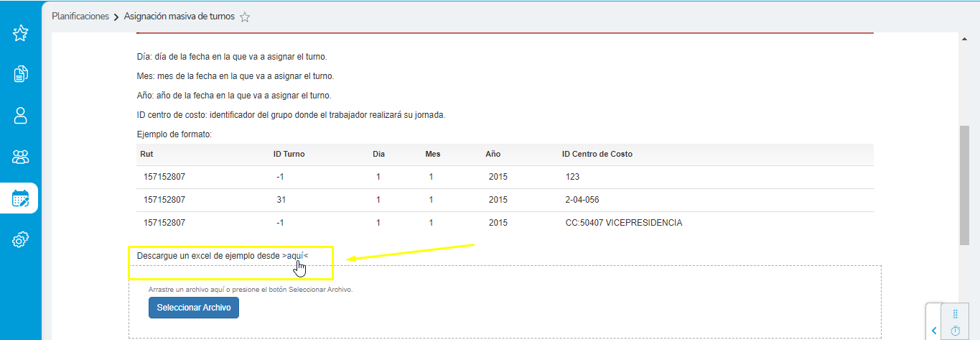Go to Planificaciones in the breadcrumb
980x340 pixels.
click(x=80, y=17)
